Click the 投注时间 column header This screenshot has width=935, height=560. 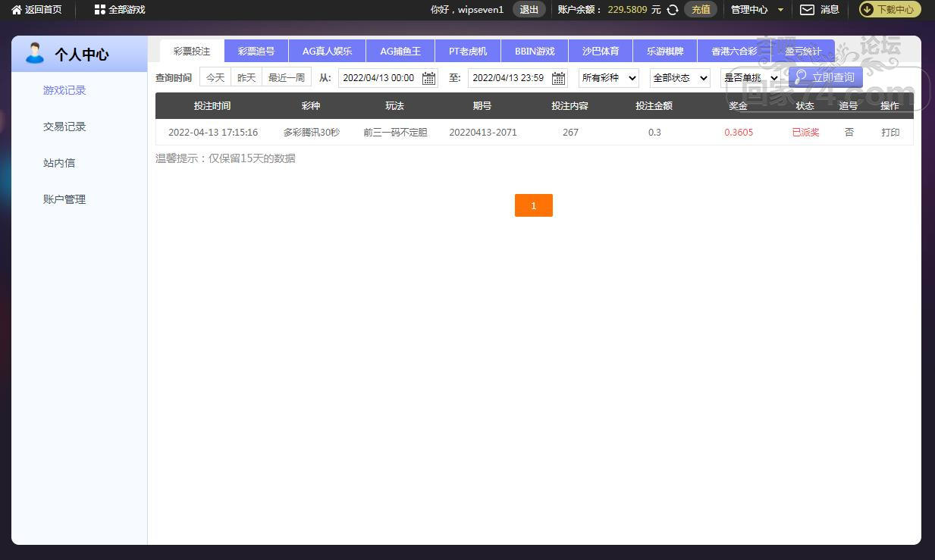[212, 106]
